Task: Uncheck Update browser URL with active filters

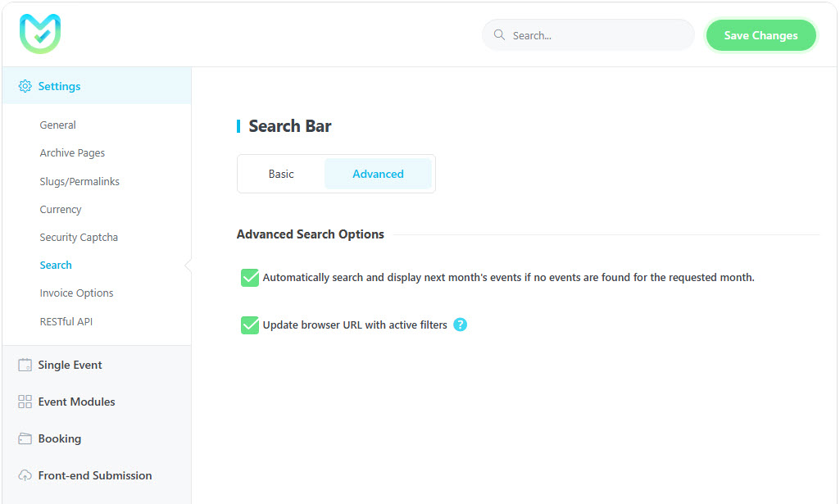Action: (250, 325)
